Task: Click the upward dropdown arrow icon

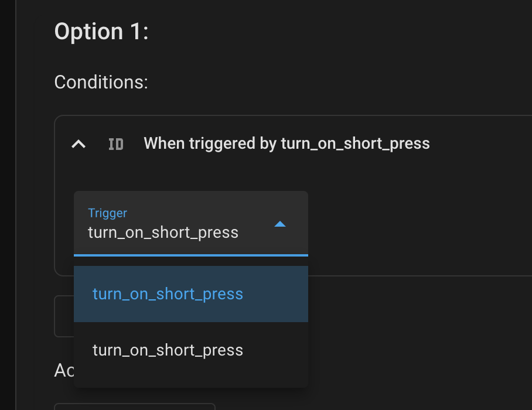Action: pos(280,224)
